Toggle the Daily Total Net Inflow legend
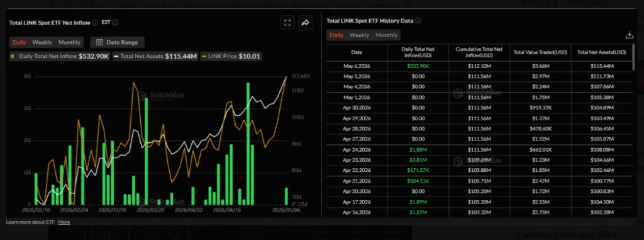Image resolution: width=644 pixels, height=240 pixels. [x=60, y=56]
